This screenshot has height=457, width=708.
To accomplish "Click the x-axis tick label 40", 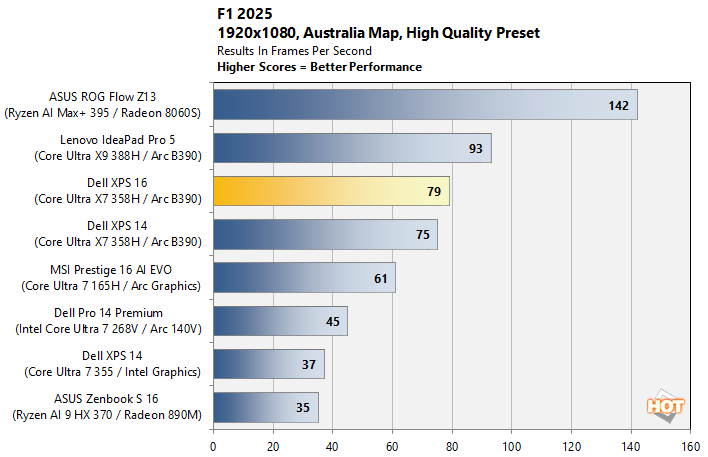I will (x=332, y=447).
